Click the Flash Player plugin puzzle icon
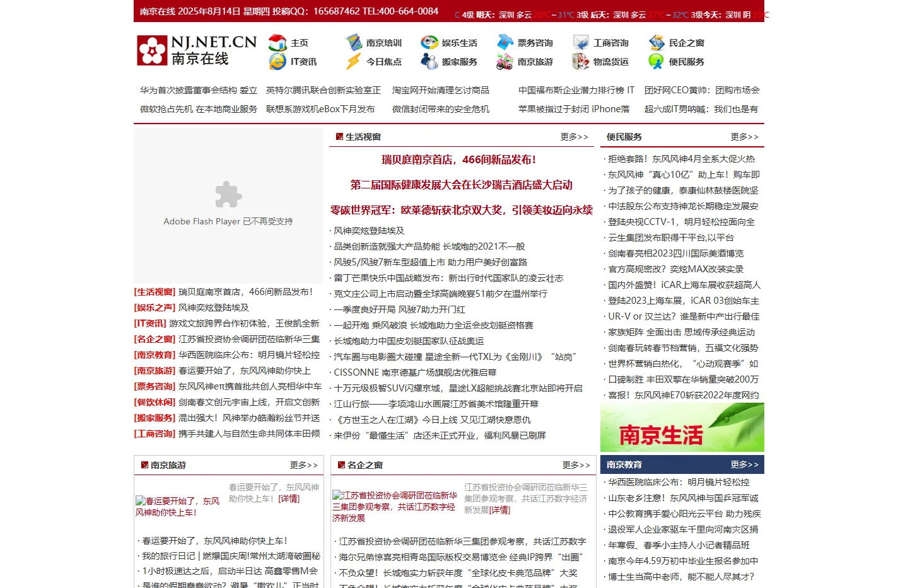This screenshot has height=588, width=898. (228, 195)
